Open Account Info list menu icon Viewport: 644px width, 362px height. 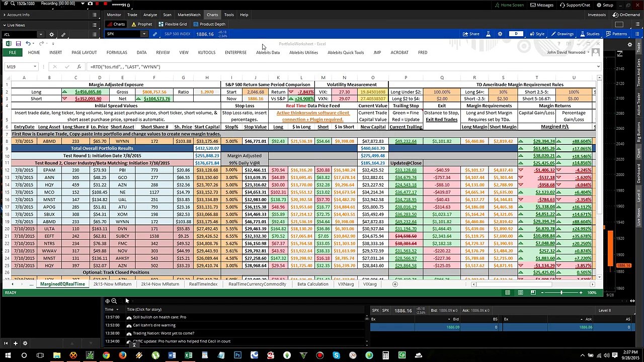[x=94, y=15]
